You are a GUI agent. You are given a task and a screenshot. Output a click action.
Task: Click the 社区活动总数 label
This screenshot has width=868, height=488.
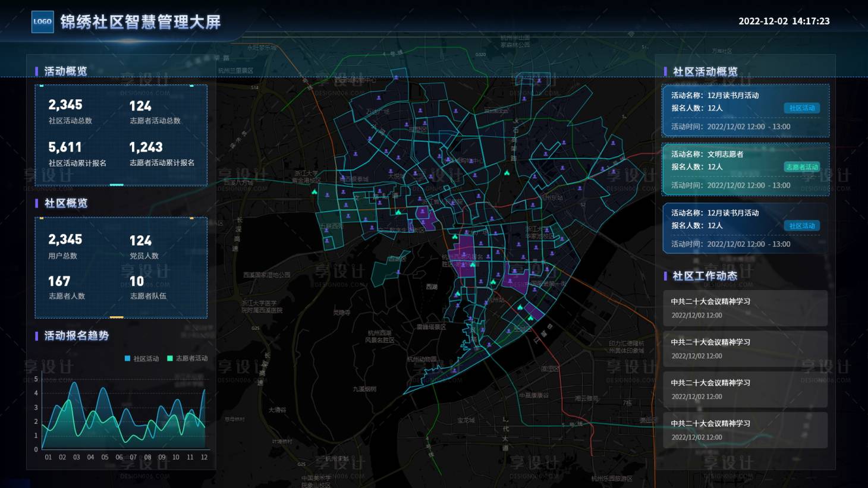click(70, 121)
